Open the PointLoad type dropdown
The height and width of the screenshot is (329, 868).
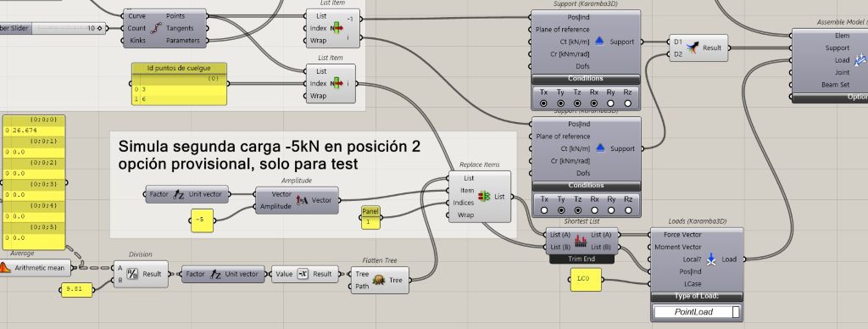pyautogui.click(x=697, y=312)
